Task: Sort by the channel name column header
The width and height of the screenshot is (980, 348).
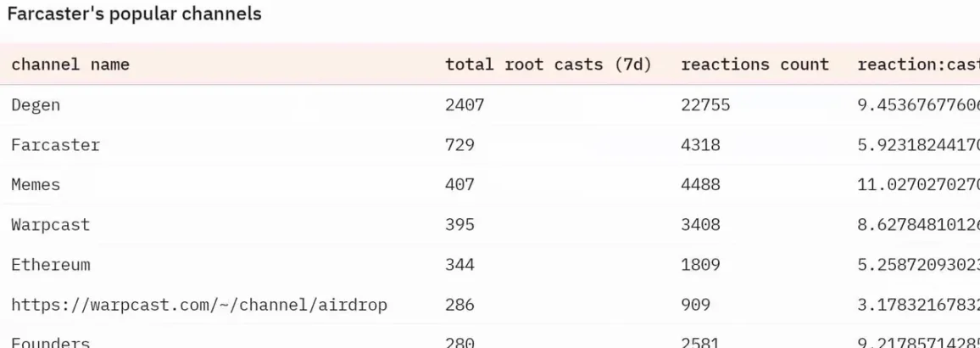Action: pyautogui.click(x=70, y=65)
